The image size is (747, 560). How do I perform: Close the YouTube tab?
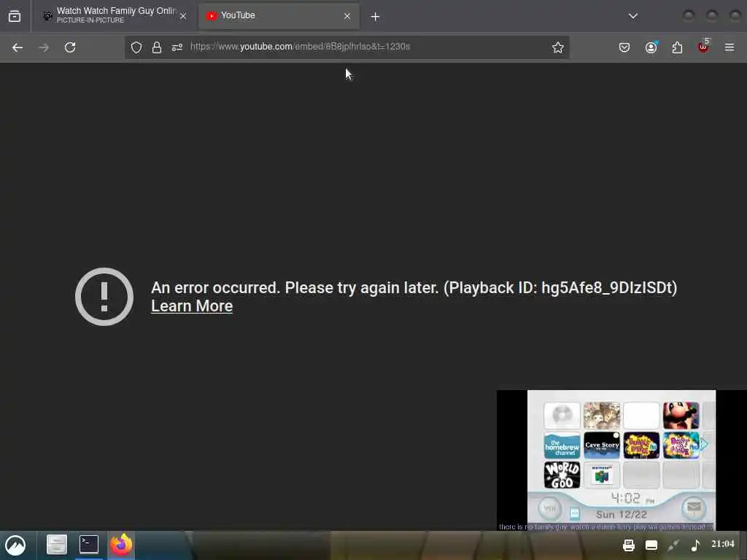tap(347, 16)
